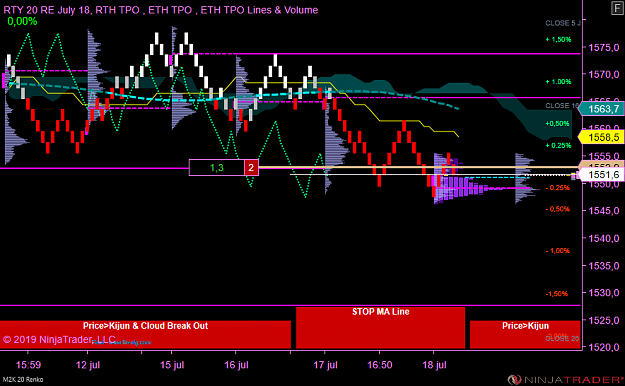
Task: Click the '+ 1.00%' level label
Action: click(x=558, y=81)
